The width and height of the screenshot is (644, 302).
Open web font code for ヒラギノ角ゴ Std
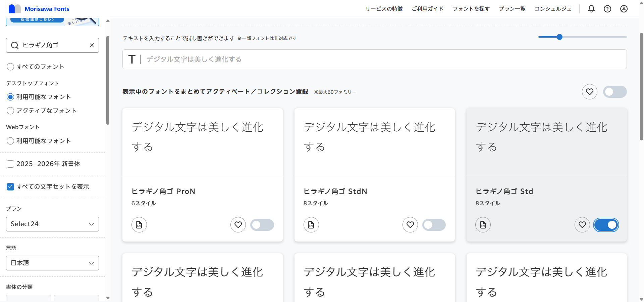pyautogui.click(x=483, y=225)
